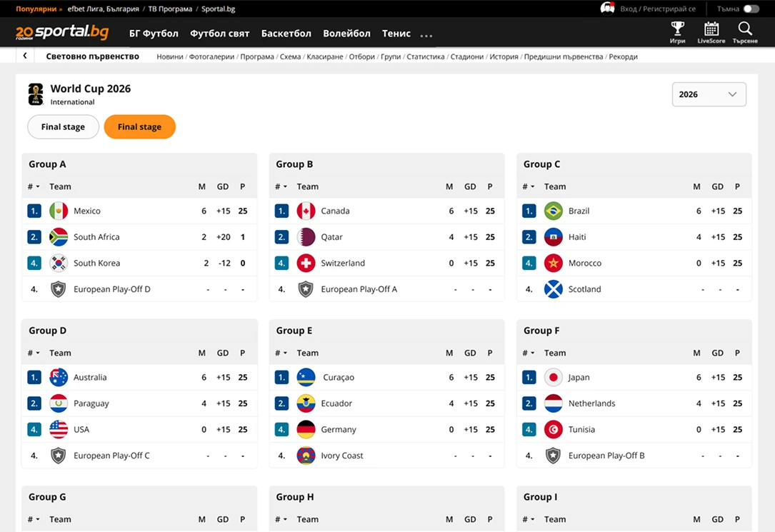Open the Търсене search icon
Image resolution: width=775 pixels, height=532 pixels.
pos(745,33)
